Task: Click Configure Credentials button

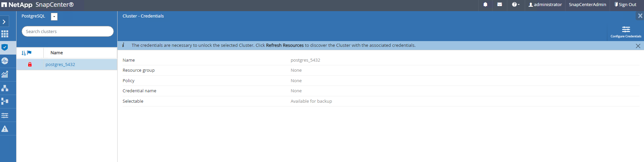Action: tap(626, 32)
